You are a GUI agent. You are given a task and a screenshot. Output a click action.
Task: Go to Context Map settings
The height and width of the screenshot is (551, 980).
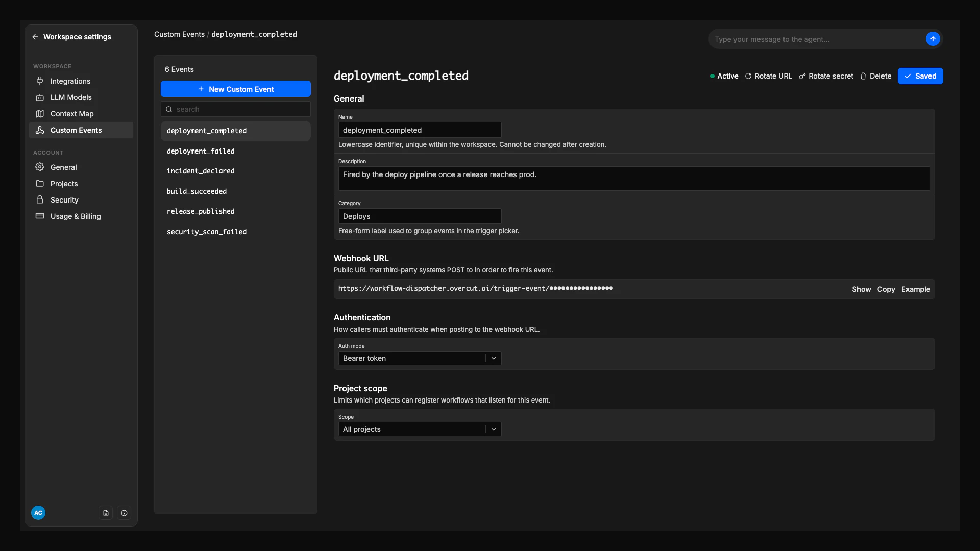click(x=81, y=114)
